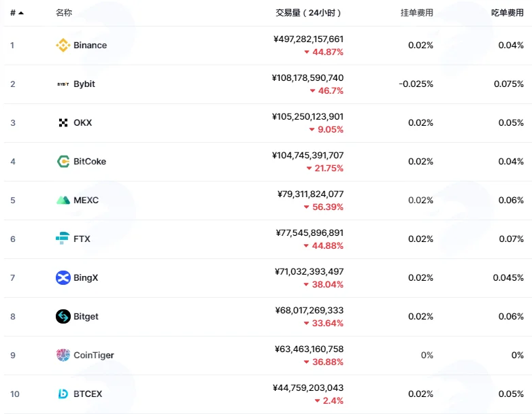Click the CoinTiger logo icon
The image size is (532, 414).
pos(63,355)
